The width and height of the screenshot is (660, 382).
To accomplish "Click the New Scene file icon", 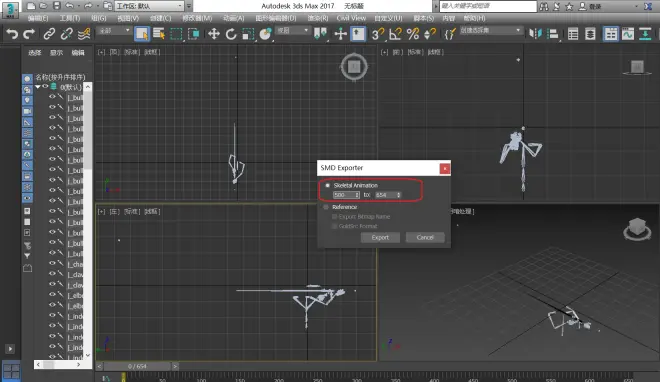I will 31,6.
